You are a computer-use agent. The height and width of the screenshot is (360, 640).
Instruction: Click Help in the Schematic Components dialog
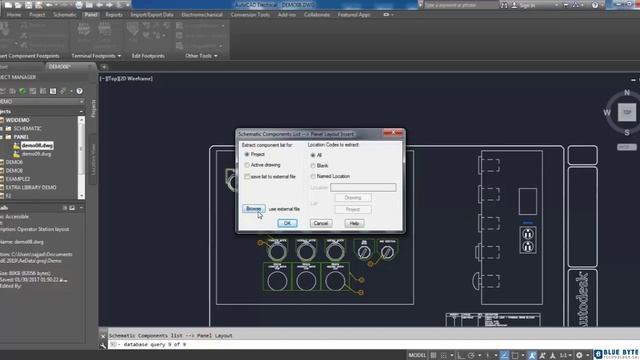(x=354, y=223)
